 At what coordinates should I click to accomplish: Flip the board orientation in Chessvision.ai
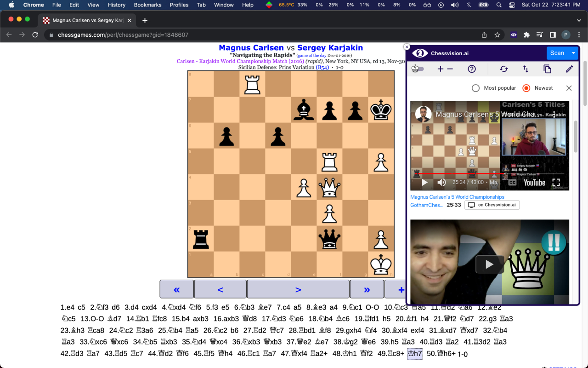pos(525,68)
